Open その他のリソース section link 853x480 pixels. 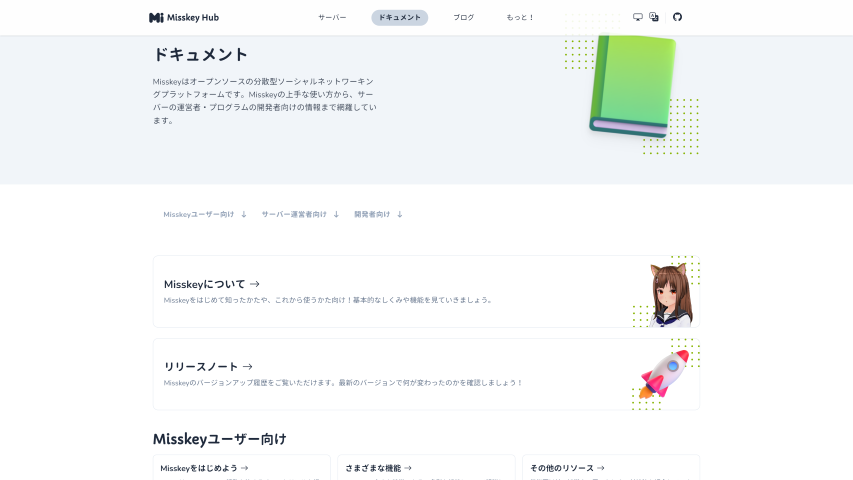567,468
